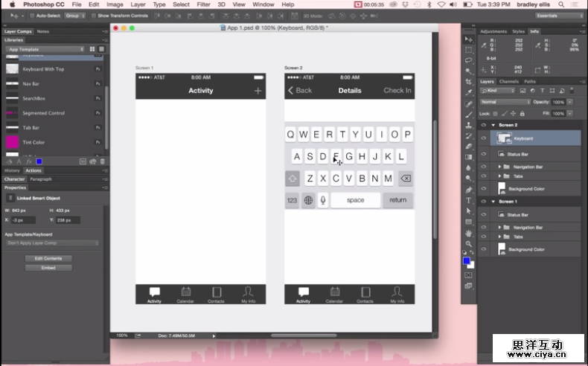Switch to the Channels tab
The height and width of the screenshot is (366, 588).
pos(509,81)
